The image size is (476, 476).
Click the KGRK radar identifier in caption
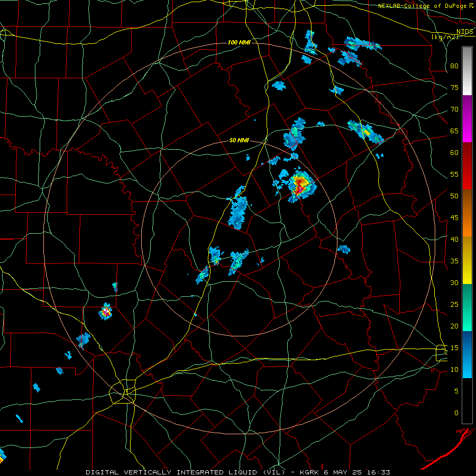[309, 472]
